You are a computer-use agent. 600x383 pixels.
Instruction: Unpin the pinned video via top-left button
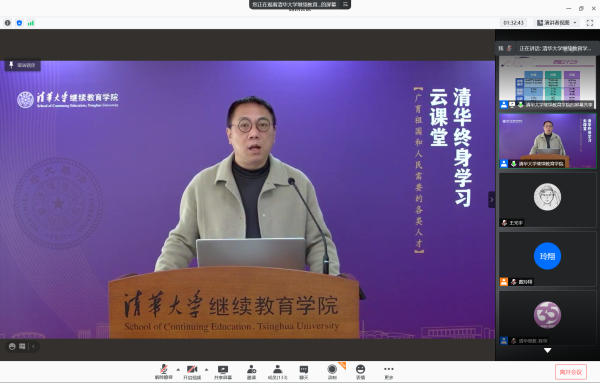pyautogui.click(x=23, y=65)
